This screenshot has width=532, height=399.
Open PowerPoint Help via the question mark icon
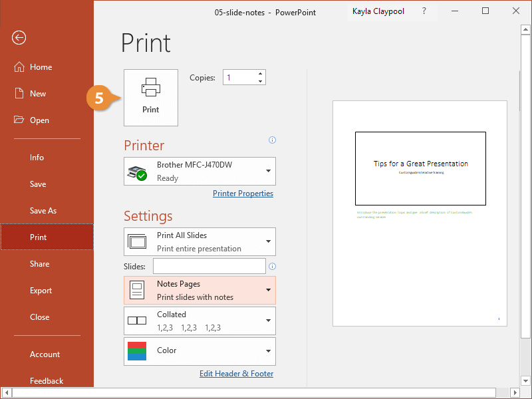[x=424, y=11]
